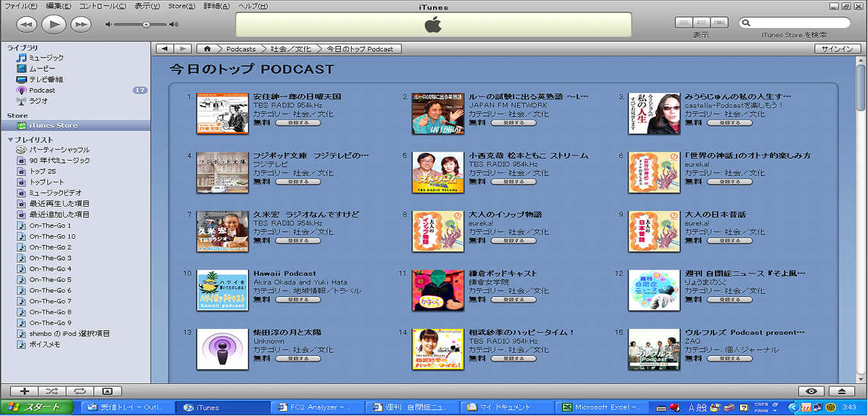Open ラジオ in the library
Screen dimensions: 868x416
(x=38, y=100)
